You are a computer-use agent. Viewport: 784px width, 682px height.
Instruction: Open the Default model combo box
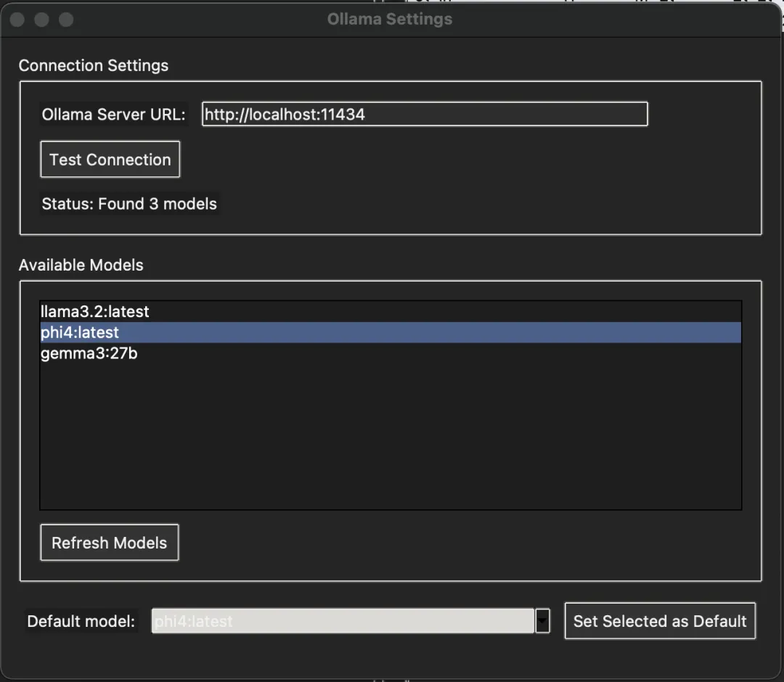343,621
